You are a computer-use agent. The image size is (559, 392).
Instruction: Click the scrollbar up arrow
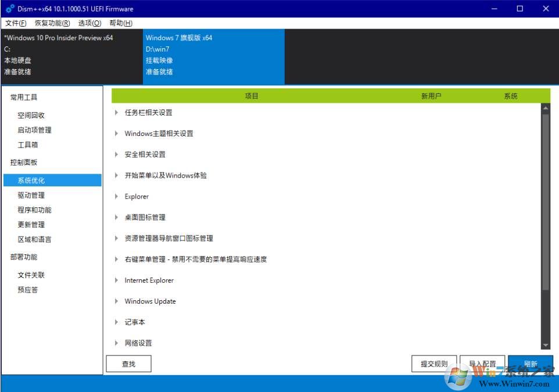[x=546, y=107]
